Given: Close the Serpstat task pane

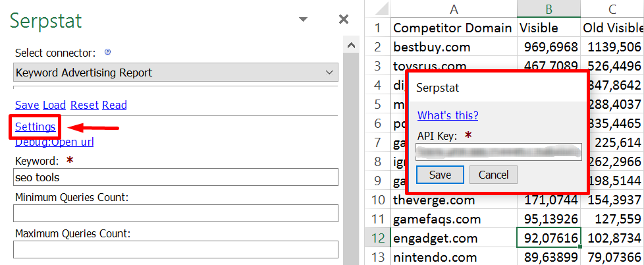Looking at the screenshot, I should click(x=343, y=19).
